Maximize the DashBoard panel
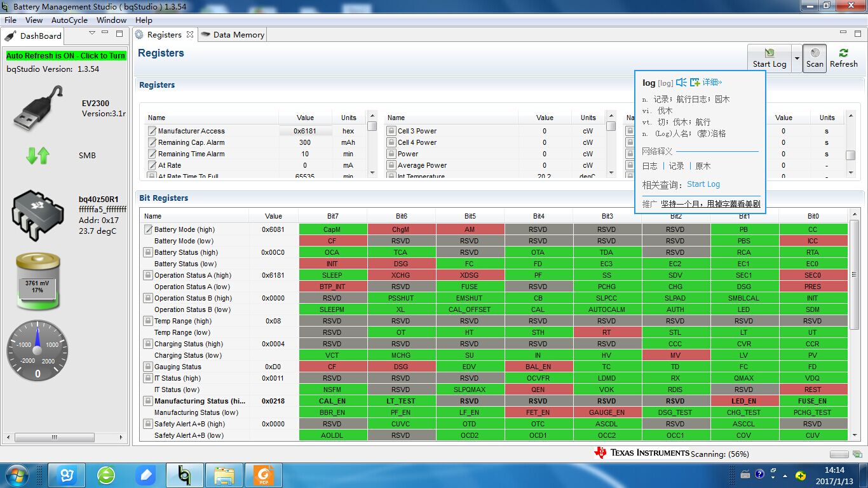The width and height of the screenshot is (868, 488). click(119, 34)
